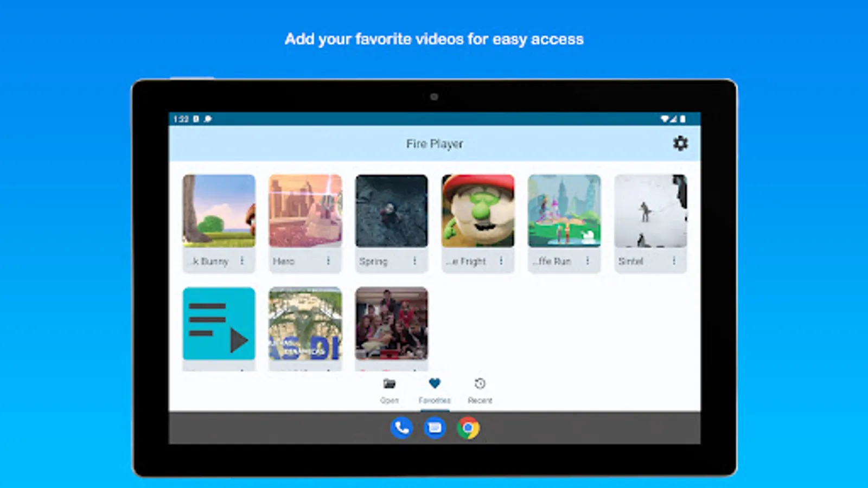
Task: Expand the three-dot menu on the Spring card
Action: click(x=416, y=261)
